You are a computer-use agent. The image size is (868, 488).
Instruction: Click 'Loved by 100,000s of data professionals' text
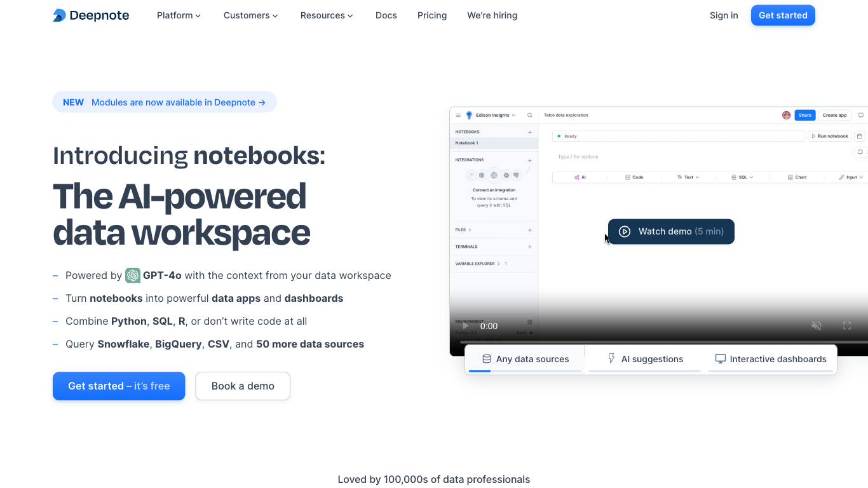point(434,479)
